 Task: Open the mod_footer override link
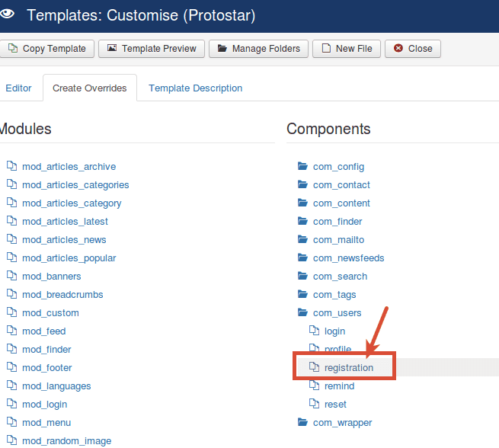tap(47, 368)
